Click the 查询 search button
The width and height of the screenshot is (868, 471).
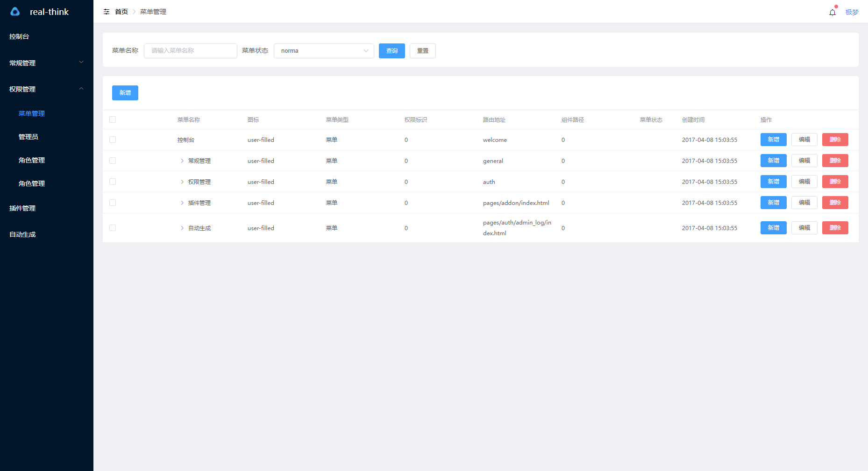pyautogui.click(x=392, y=51)
